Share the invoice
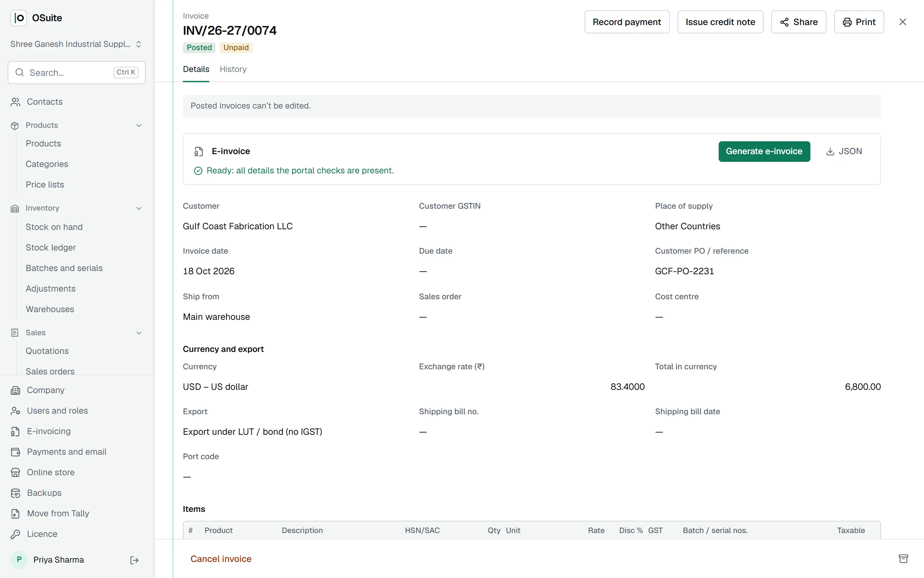This screenshot has width=924, height=578. tap(798, 22)
